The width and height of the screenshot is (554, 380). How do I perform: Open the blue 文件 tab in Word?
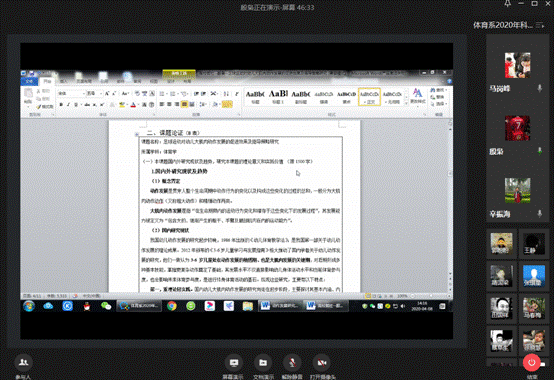click(29, 82)
